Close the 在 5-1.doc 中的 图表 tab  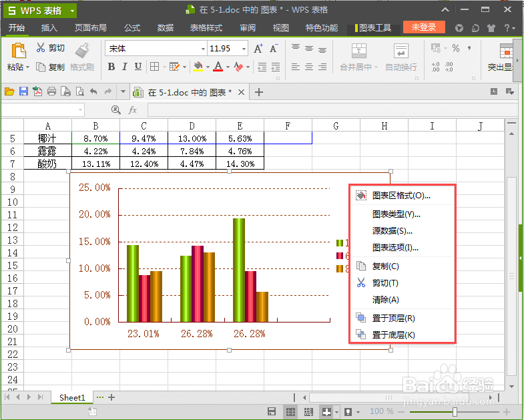[241, 92]
